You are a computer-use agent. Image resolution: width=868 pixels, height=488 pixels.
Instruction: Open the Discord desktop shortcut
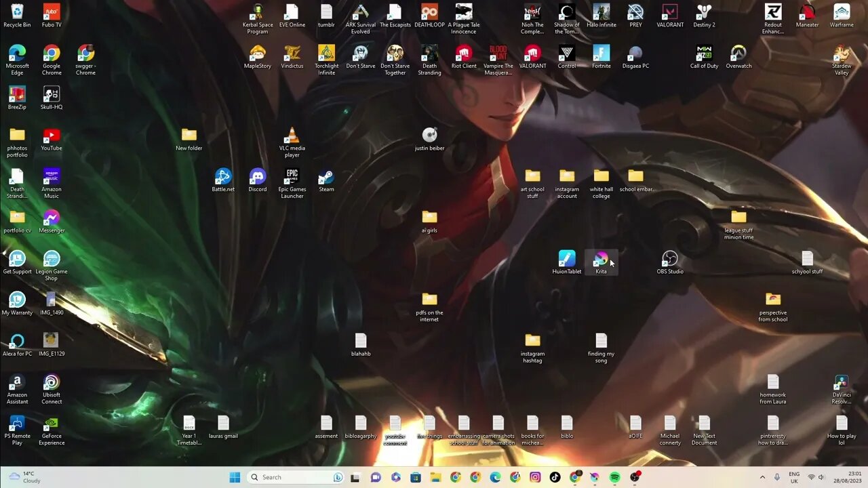pos(258,180)
